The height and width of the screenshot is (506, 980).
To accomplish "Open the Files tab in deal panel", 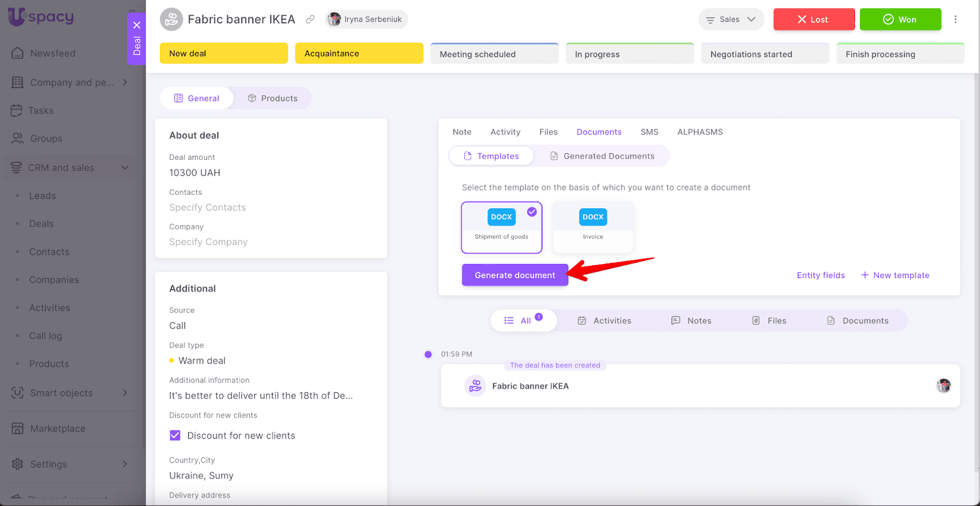I will click(x=548, y=132).
